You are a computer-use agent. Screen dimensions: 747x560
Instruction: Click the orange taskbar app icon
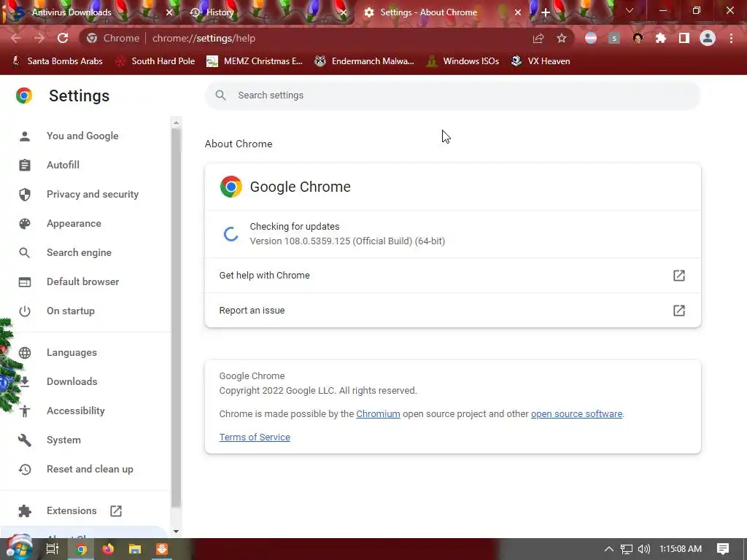[x=162, y=549]
